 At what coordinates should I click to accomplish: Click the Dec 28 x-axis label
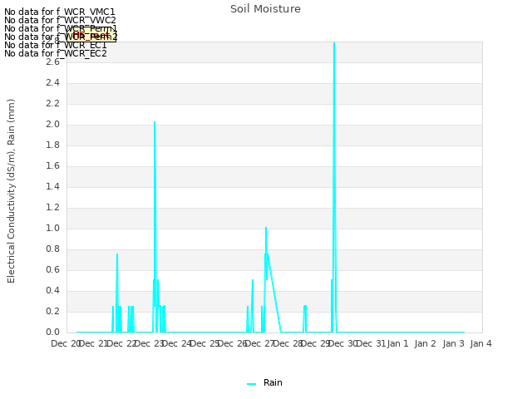288,343
